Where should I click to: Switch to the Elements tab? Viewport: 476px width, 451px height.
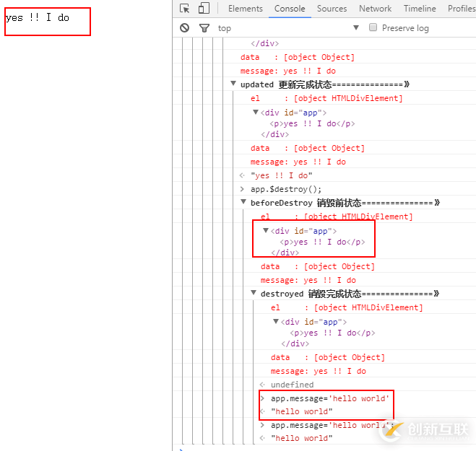(246, 9)
